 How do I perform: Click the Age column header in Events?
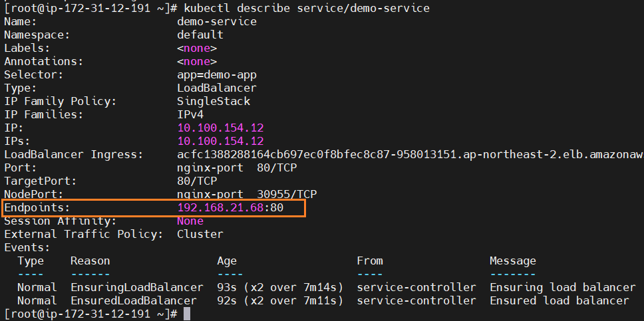[227, 261]
